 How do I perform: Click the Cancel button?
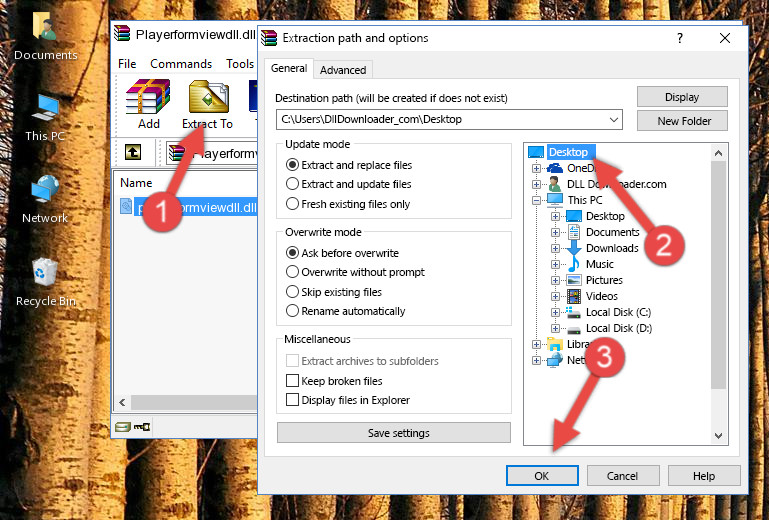click(622, 476)
